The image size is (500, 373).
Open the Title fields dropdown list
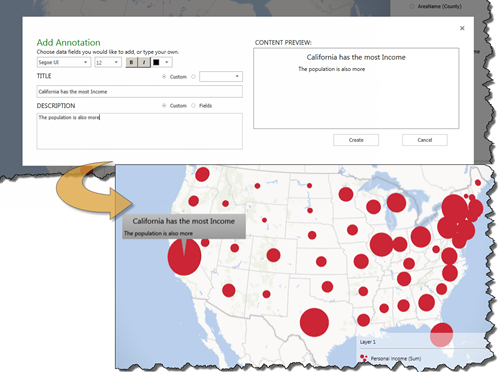[221, 77]
